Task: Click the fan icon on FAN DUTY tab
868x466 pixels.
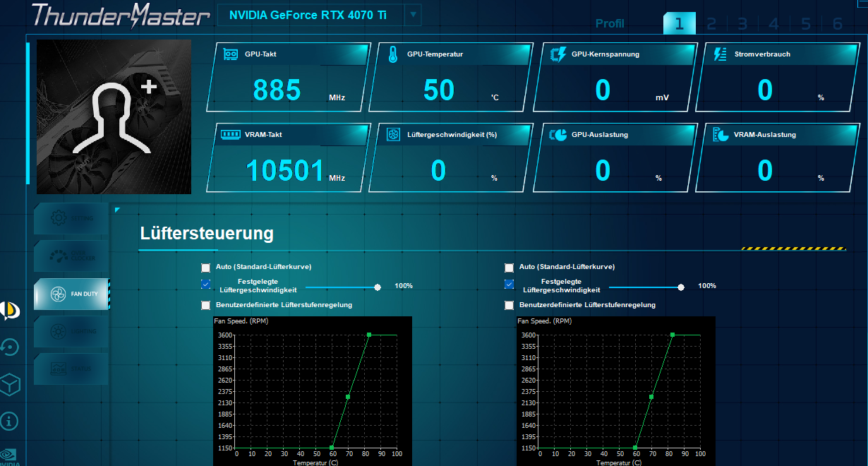Action: click(x=59, y=294)
